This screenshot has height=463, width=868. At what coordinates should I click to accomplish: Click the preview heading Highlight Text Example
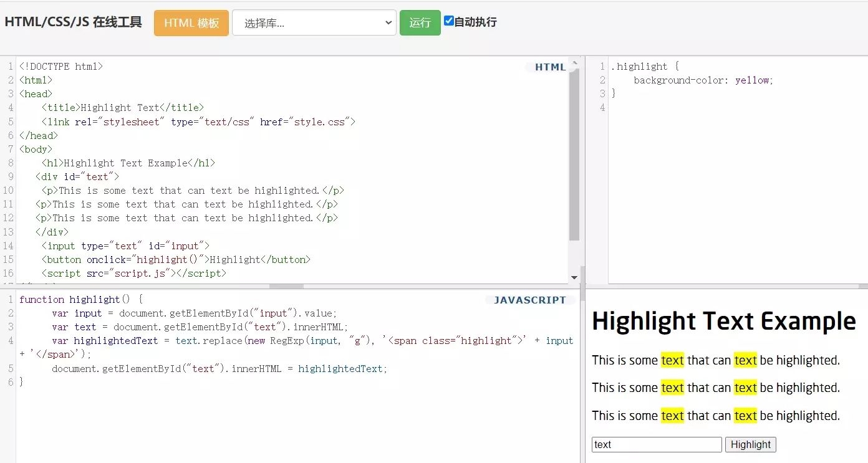[724, 321]
